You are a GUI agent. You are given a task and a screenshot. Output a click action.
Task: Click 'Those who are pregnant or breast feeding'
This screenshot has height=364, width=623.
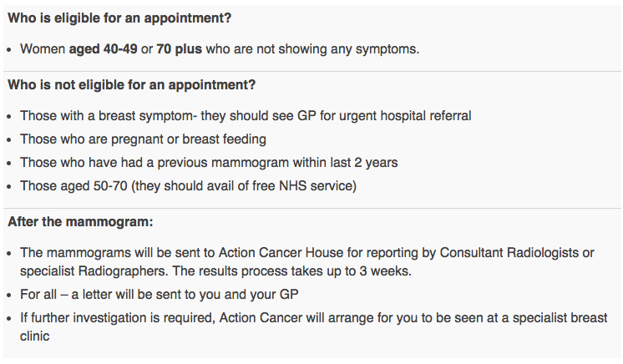click(x=143, y=139)
